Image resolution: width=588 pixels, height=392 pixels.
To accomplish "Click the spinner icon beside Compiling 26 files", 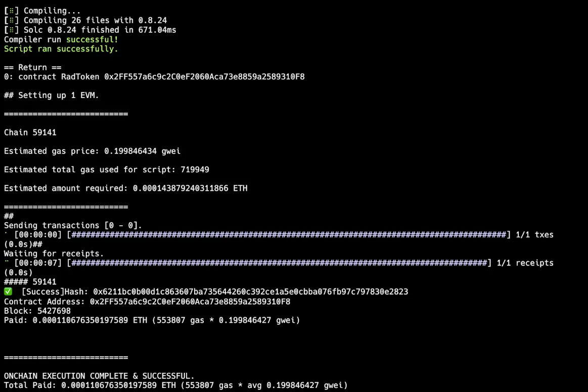I will (x=11, y=20).
